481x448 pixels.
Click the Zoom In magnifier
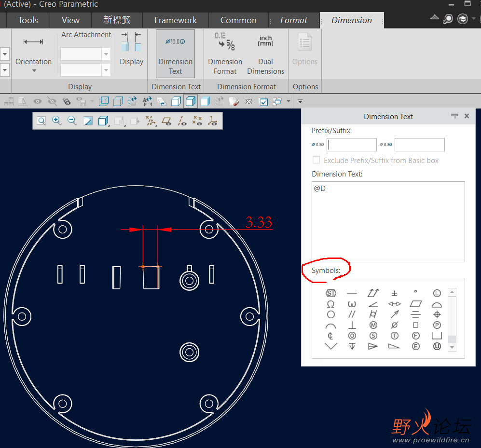57,121
